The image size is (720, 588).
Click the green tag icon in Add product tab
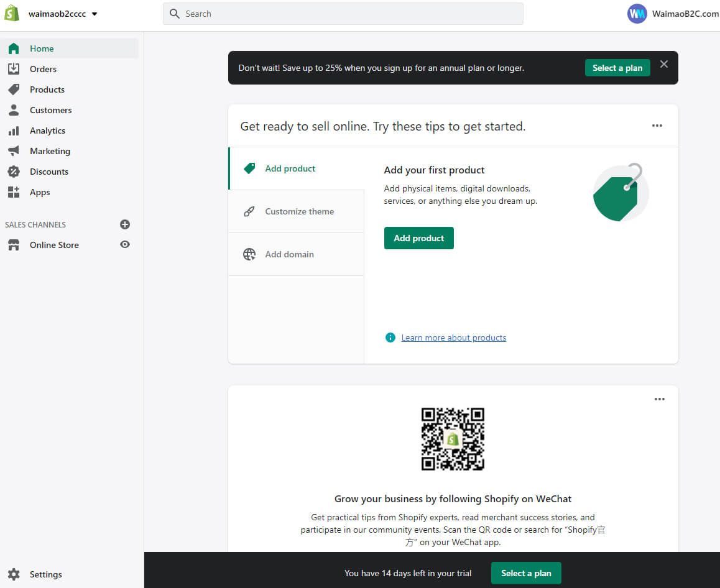249,168
